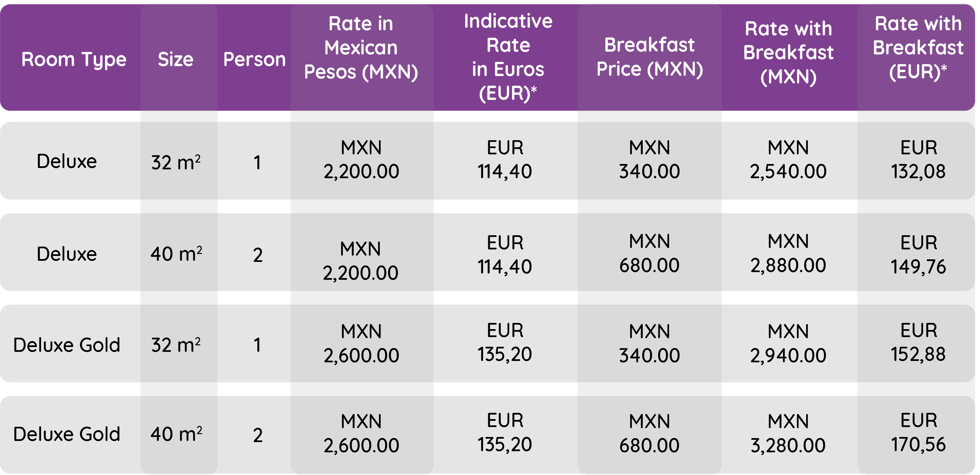Click the Rate with Breakfast (MXN) header

[788, 52]
